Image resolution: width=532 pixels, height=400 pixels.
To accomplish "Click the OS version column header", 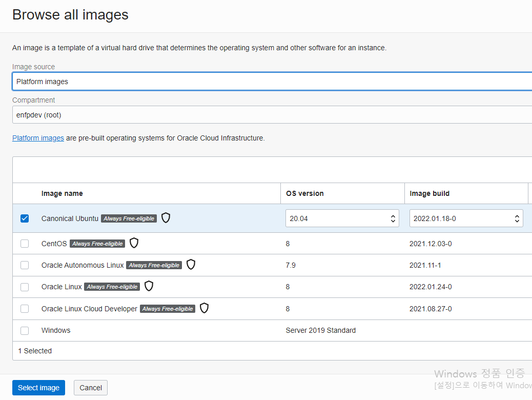I will tap(304, 193).
